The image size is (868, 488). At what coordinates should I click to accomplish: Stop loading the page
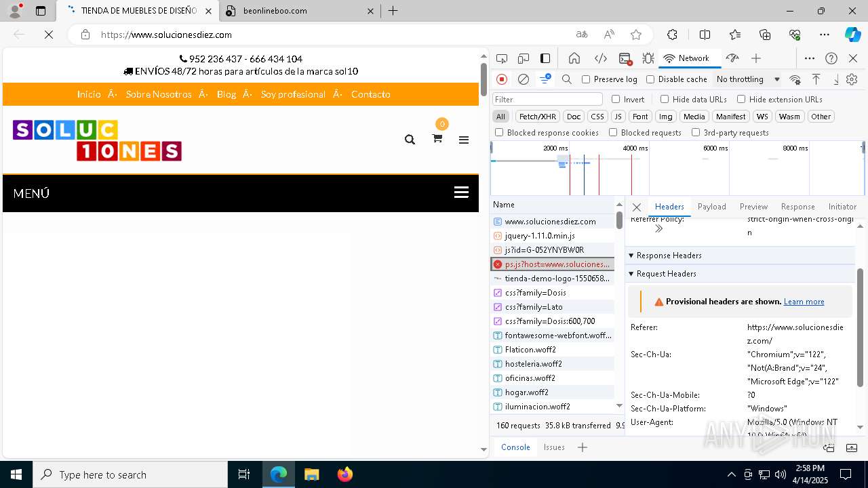pyautogui.click(x=49, y=35)
